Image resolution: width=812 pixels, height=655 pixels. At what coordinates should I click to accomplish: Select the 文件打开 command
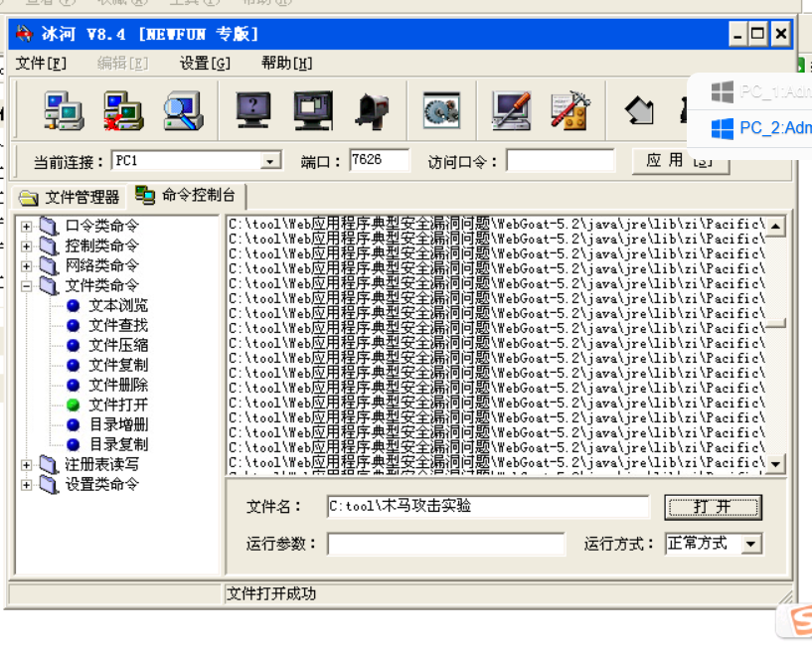tap(118, 405)
